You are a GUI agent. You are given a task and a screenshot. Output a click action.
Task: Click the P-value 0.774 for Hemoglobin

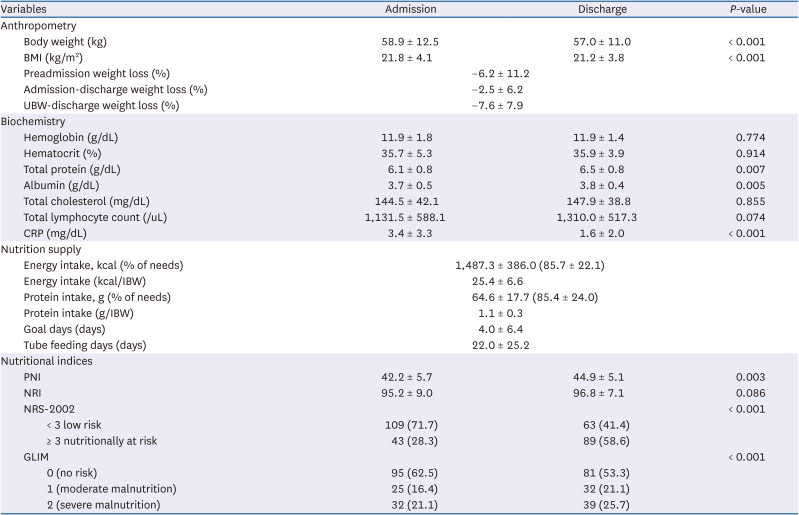coord(750,137)
